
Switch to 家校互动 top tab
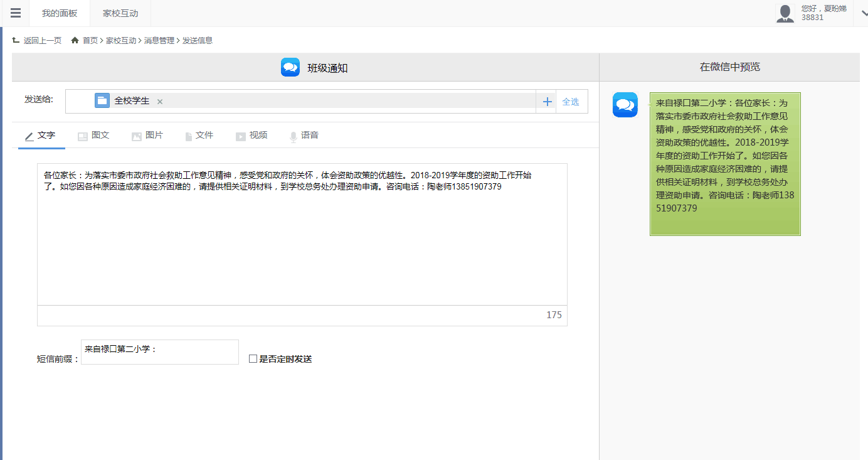[x=120, y=13]
